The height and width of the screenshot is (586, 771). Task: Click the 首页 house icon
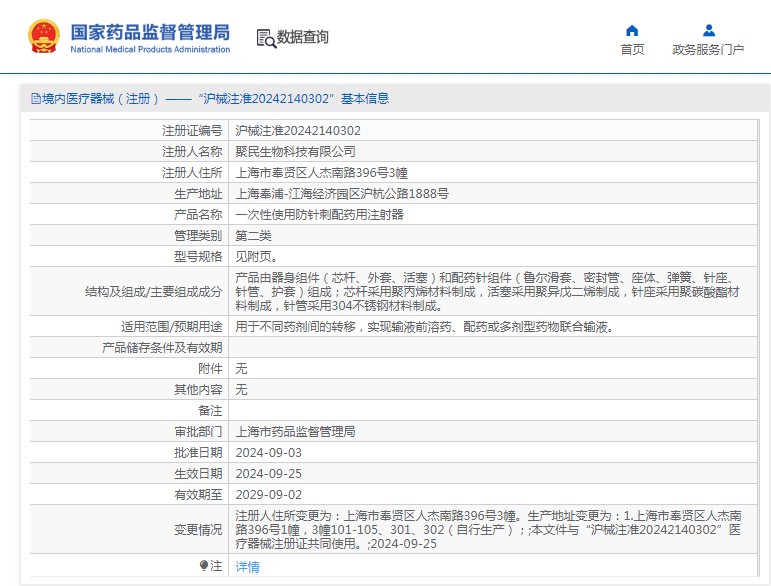(632, 30)
